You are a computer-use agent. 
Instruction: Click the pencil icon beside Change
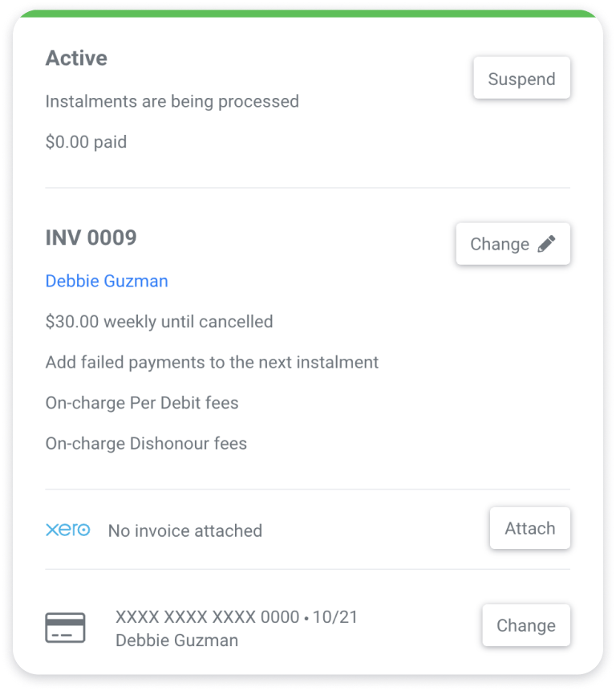tap(546, 244)
